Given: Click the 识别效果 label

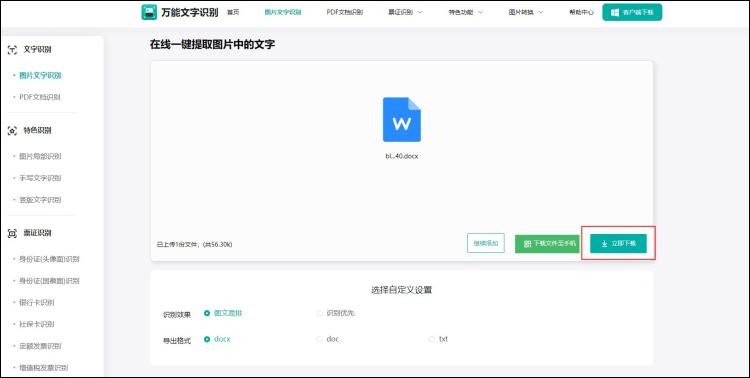Looking at the screenshot, I should [x=177, y=315].
